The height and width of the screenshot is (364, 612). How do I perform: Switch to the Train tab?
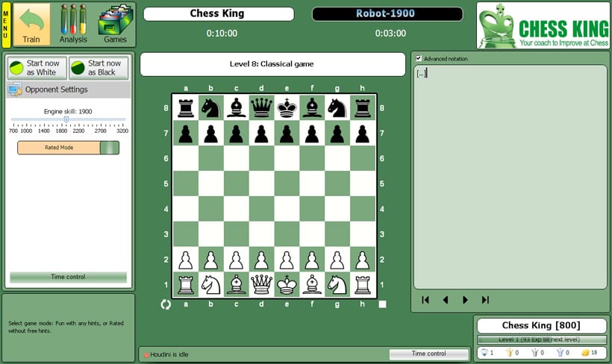click(x=31, y=24)
